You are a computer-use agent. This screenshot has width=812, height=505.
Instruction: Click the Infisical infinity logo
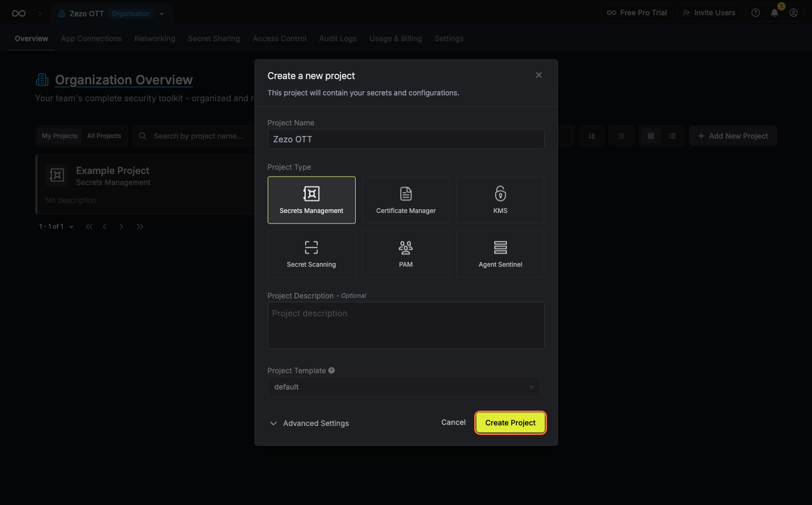[x=19, y=14]
